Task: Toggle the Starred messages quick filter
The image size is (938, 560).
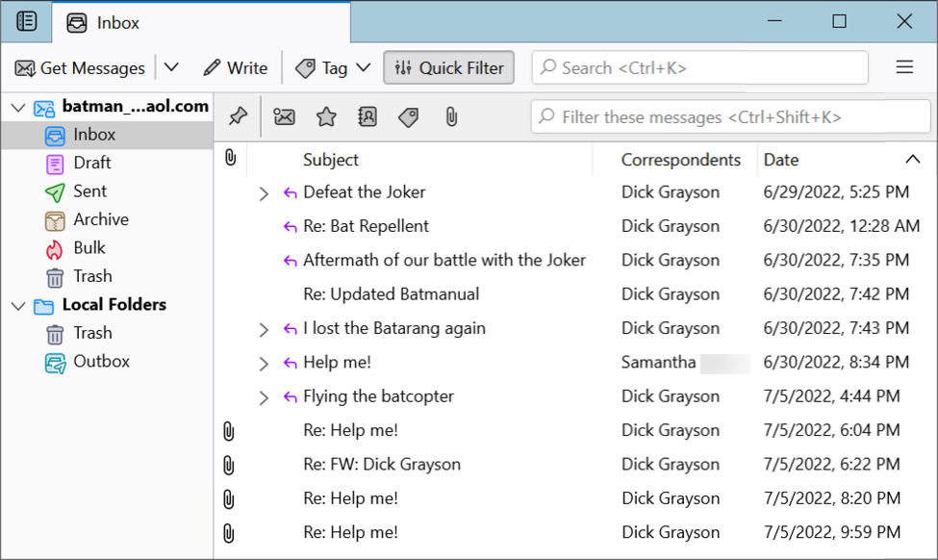Action: 326,117
